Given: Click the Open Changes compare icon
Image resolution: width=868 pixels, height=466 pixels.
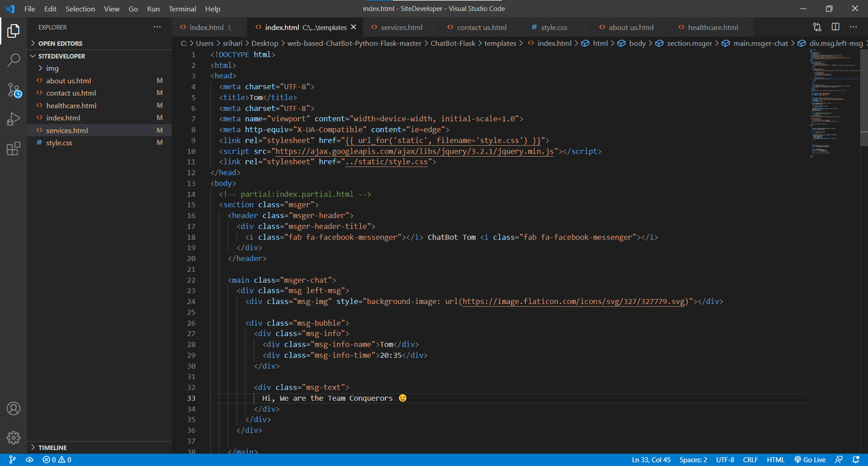Looking at the screenshot, I should pyautogui.click(x=817, y=27).
